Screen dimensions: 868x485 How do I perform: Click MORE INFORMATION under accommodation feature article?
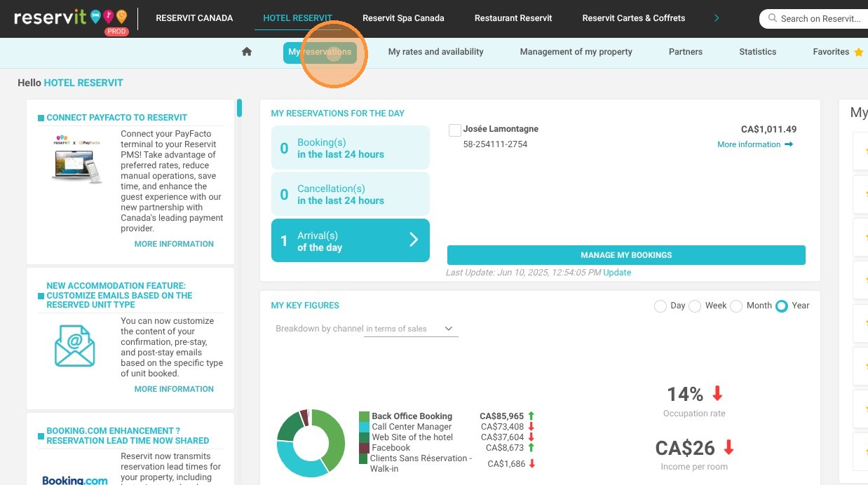[x=174, y=389]
